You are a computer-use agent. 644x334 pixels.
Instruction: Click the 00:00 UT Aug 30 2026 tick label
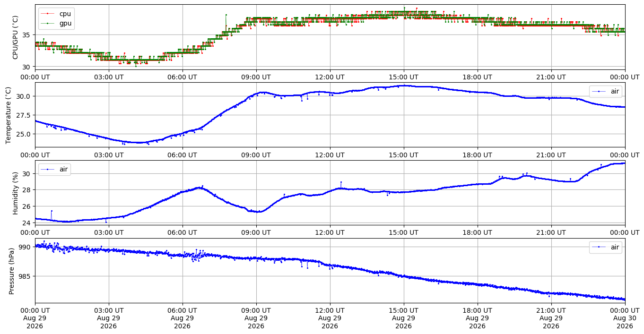625,318
